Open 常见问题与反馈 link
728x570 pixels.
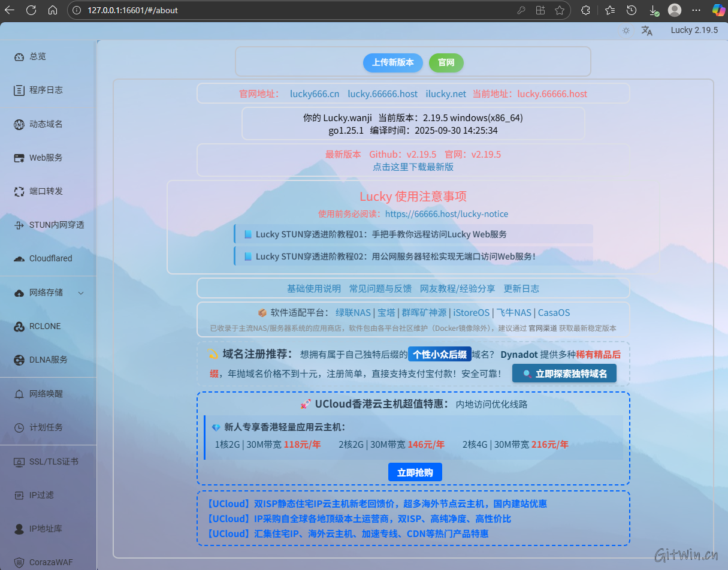tap(380, 289)
